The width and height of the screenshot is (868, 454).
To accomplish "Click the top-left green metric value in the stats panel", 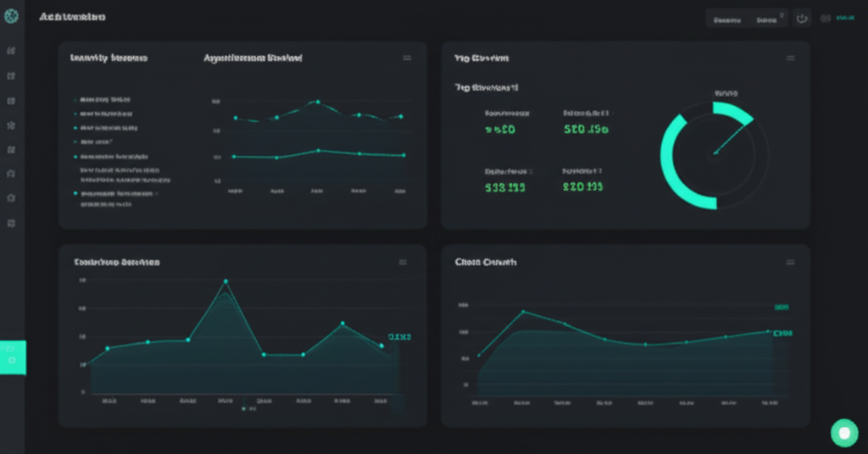I will coord(499,130).
